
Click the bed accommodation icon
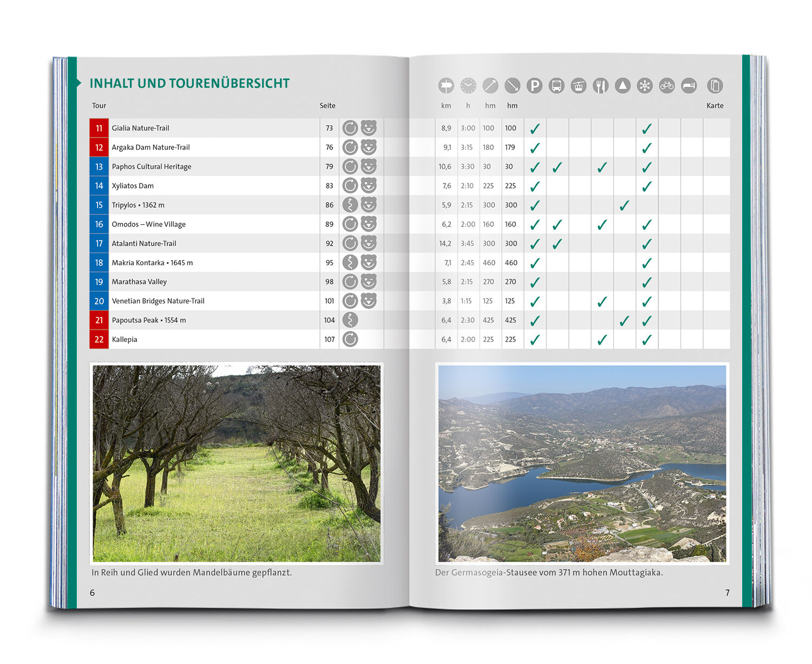689,86
